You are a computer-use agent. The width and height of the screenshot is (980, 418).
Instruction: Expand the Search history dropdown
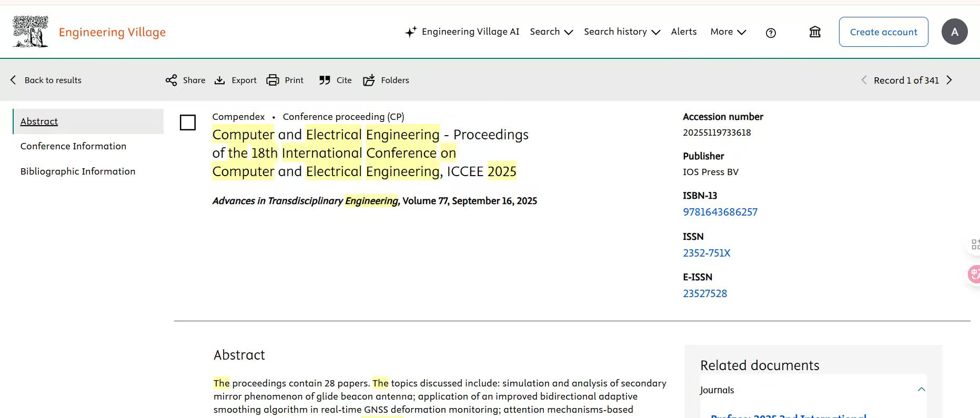click(x=621, y=32)
